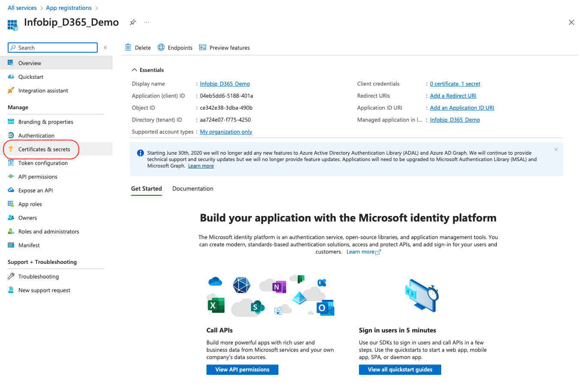The image size is (580, 392).
Task: Switch to the Get Started tab
Action: click(x=146, y=189)
